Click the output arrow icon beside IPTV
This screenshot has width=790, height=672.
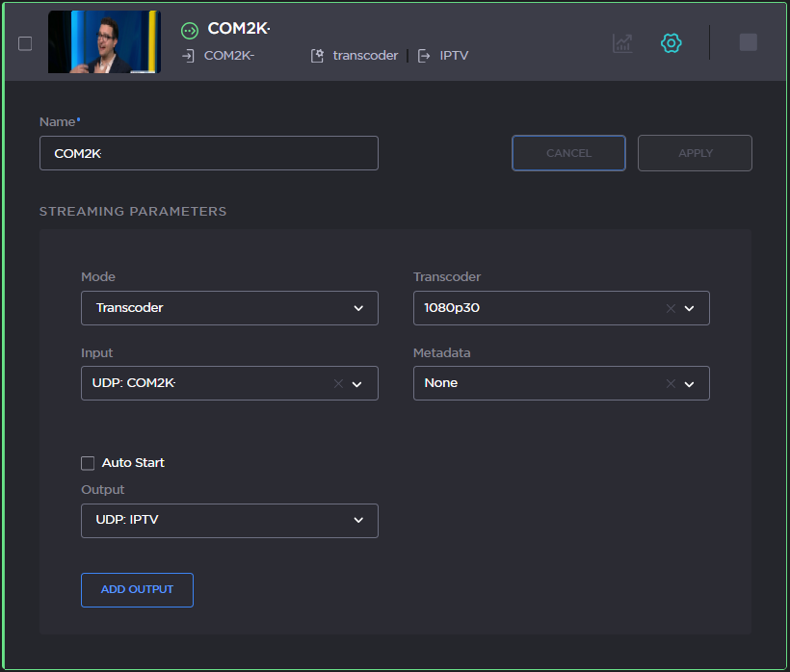pos(424,56)
